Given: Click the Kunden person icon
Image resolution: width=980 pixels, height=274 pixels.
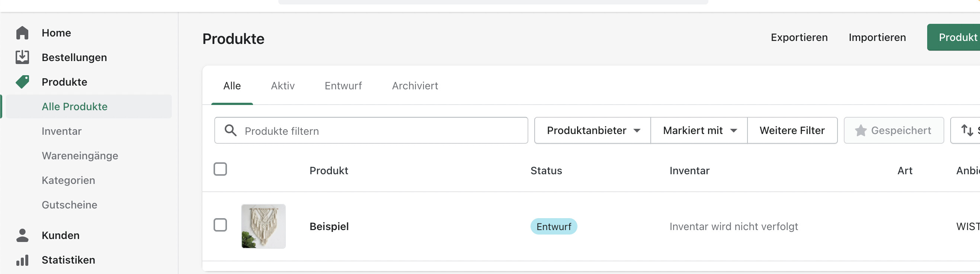Looking at the screenshot, I should coord(22,235).
